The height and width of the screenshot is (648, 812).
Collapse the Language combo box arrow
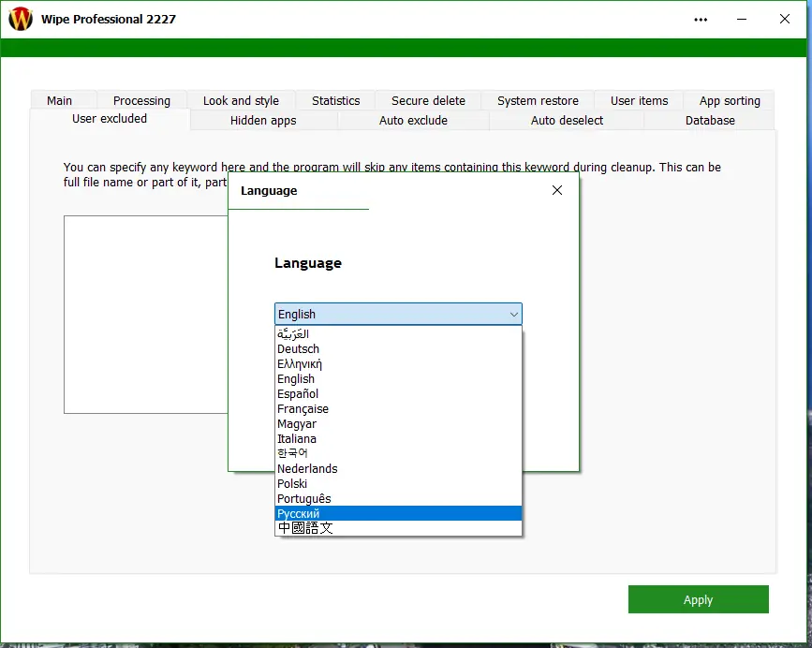pyautogui.click(x=514, y=314)
